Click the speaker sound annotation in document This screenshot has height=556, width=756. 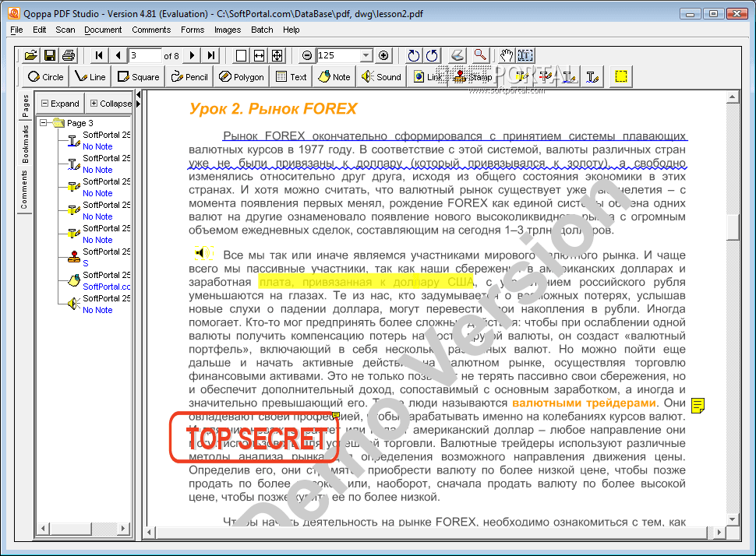pyautogui.click(x=204, y=252)
